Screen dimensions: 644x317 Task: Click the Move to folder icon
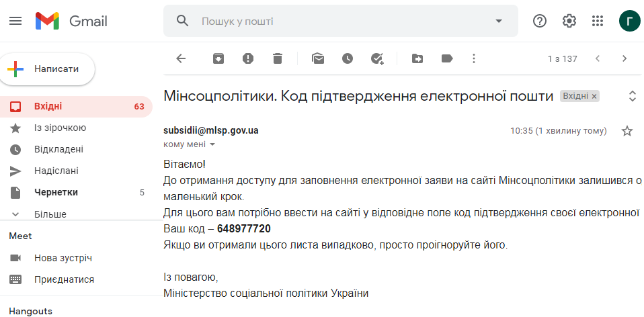(417, 58)
